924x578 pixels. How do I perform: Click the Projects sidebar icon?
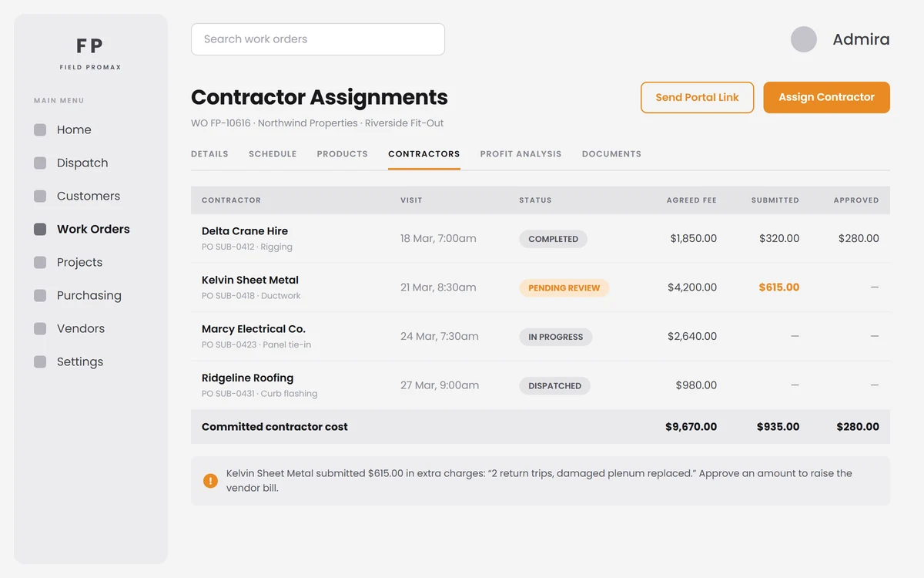[x=40, y=263]
